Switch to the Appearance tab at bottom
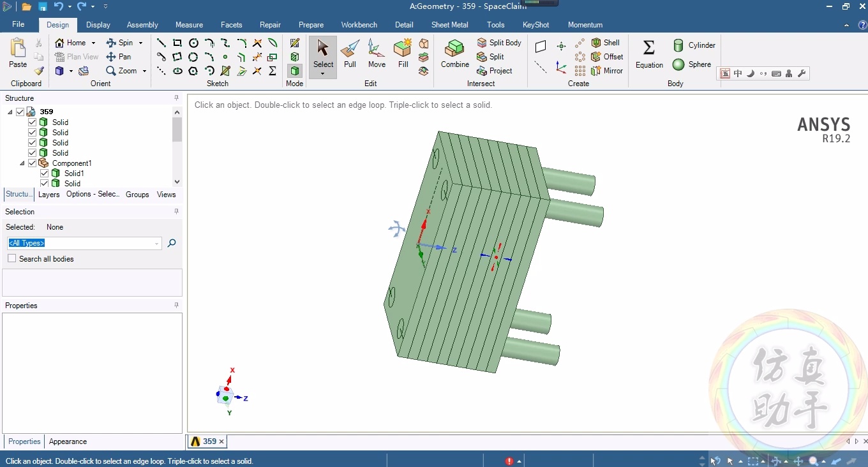868x467 pixels. (67, 441)
